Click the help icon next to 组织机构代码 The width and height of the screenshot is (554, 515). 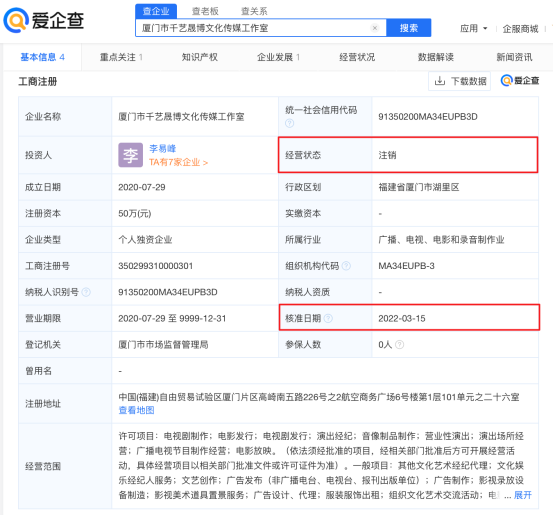point(347,266)
